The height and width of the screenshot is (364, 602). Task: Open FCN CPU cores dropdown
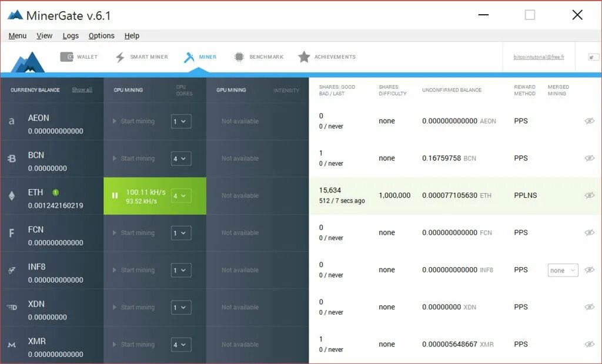click(181, 233)
